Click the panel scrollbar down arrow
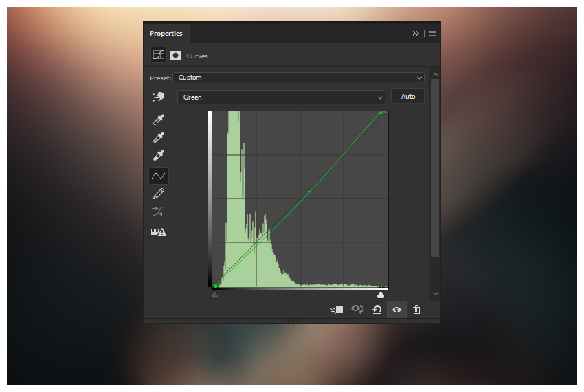This screenshot has height=392, width=584. [435, 294]
